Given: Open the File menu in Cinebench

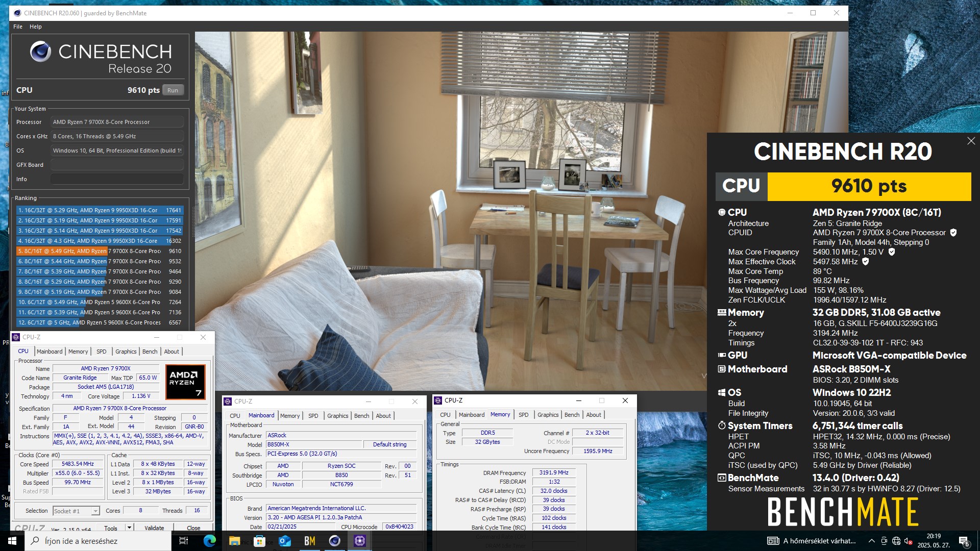Looking at the screenshot, I should [x=18, y=27].
